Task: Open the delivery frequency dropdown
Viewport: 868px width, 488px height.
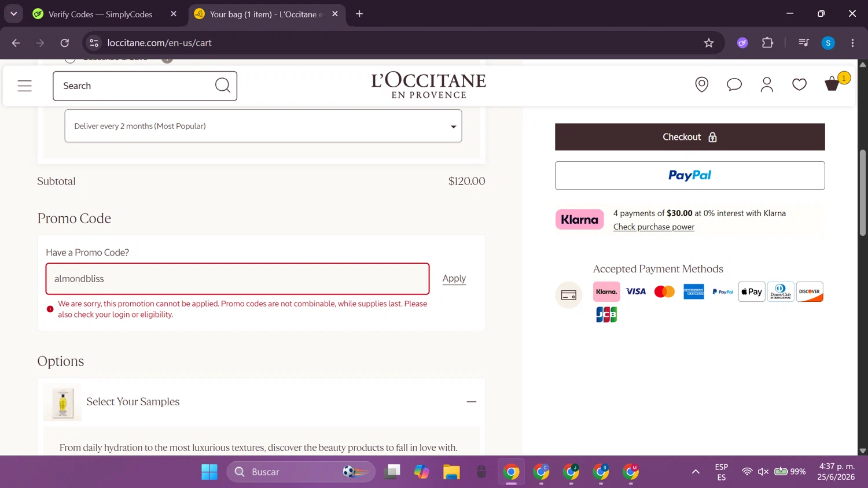Action: (263, 126)
